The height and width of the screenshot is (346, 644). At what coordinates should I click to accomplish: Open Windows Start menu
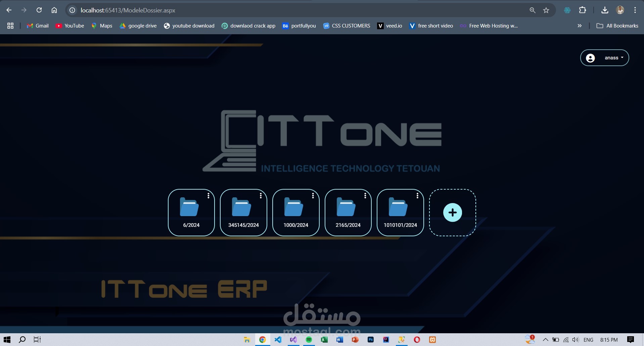tap(7, 340)
